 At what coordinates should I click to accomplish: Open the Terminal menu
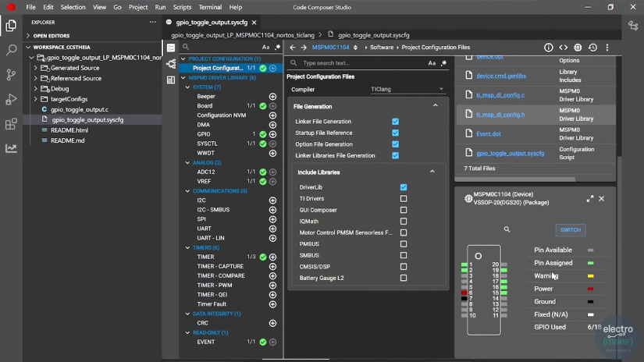pos(210,7)
